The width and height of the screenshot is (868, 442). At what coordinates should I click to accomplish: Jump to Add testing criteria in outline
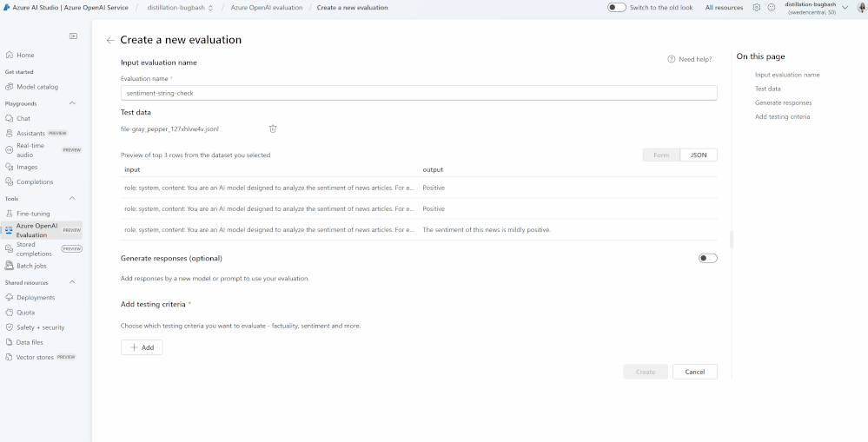(x=782, y=116)
